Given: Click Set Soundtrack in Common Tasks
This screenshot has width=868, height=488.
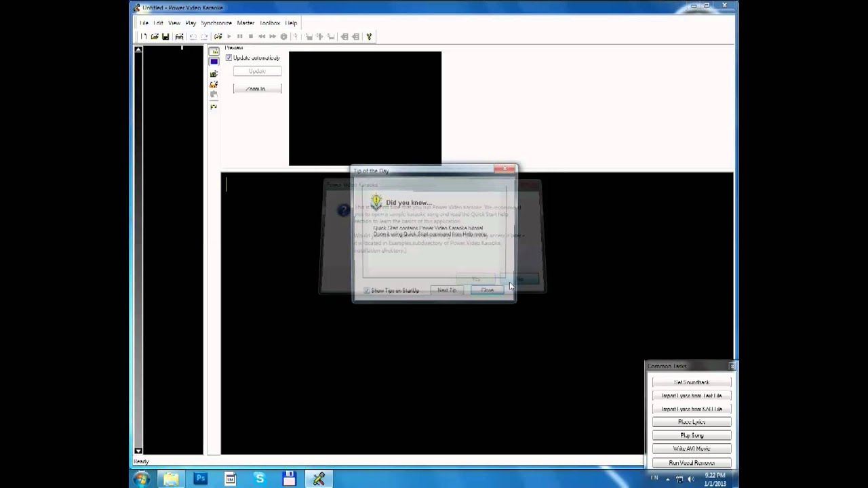Looking at the screenshot, I should 692,382.
